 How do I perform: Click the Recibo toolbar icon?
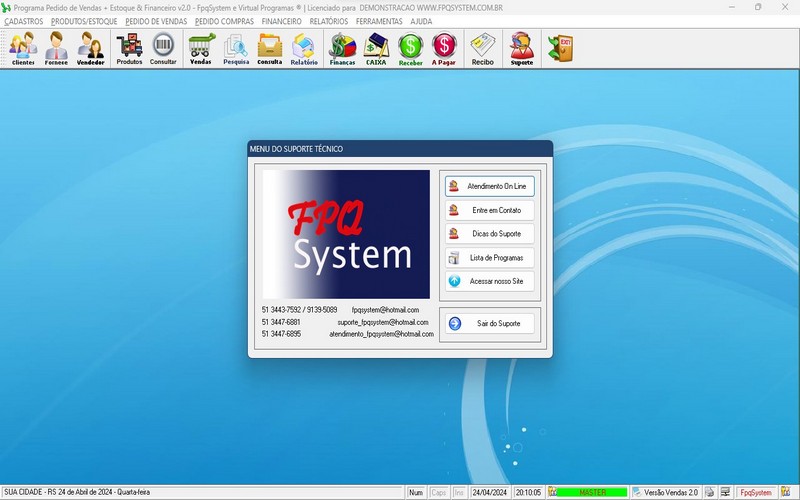pos(483,48)
